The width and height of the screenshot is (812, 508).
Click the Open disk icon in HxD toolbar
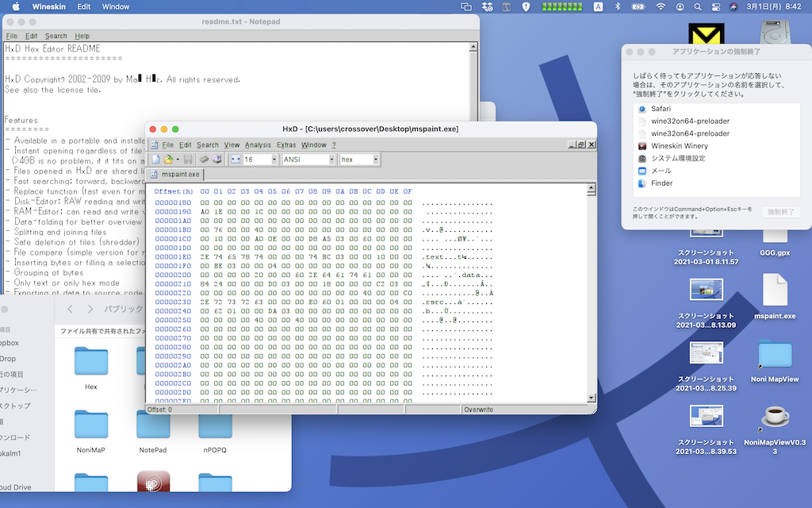coord(216,160)
